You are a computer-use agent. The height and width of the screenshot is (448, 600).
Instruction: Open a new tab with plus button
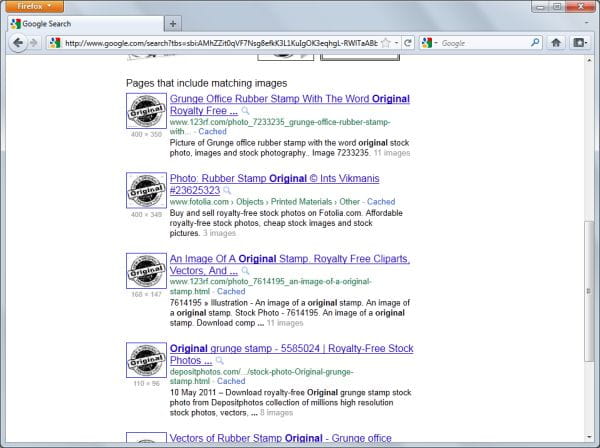click(x=173, y=24)
